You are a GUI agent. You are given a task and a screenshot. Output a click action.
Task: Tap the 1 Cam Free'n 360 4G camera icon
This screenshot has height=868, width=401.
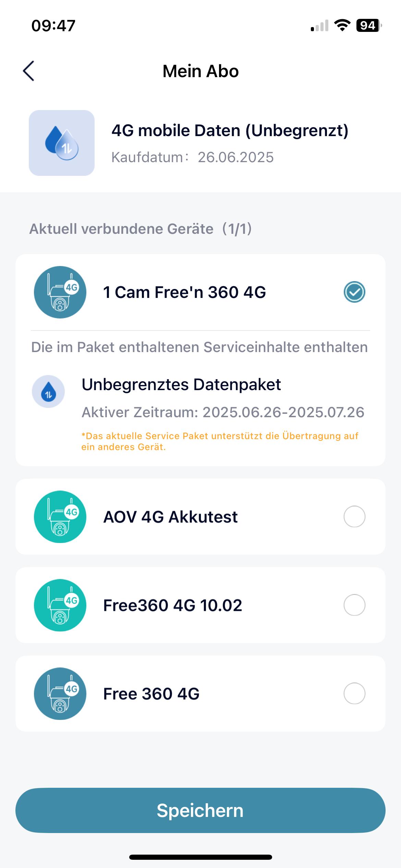(60, 292)
